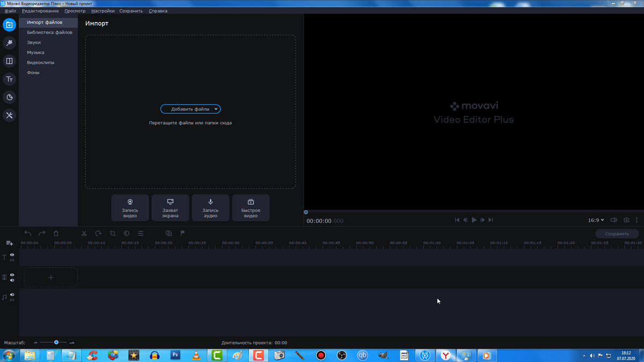
Task: Open Color adjustments icon
Action: point(126,233)
